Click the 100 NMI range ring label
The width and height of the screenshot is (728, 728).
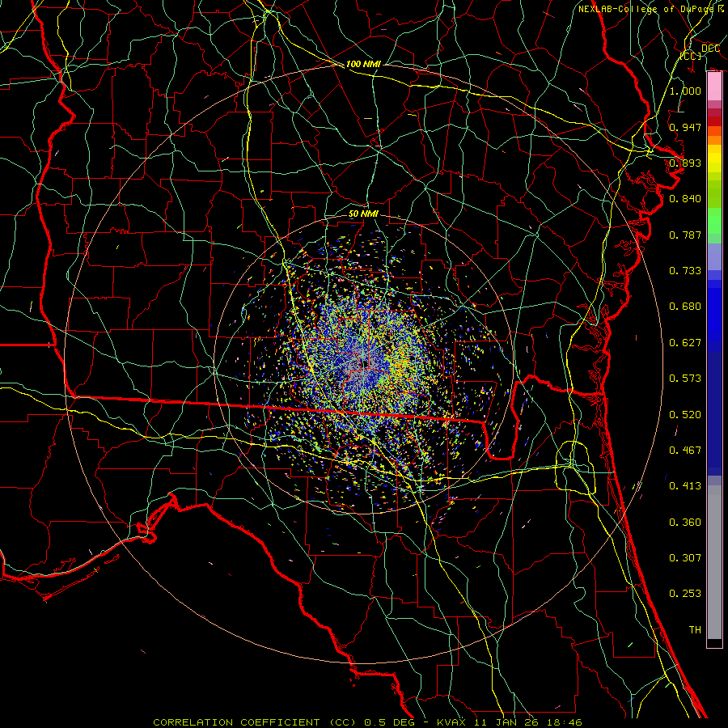tap(363, 64)
